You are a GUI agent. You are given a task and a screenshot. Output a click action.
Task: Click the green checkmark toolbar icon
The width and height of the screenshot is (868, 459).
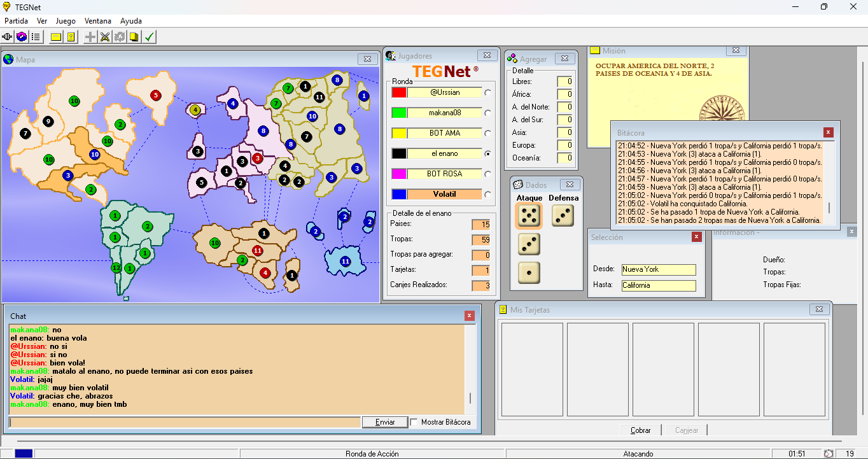149,37
